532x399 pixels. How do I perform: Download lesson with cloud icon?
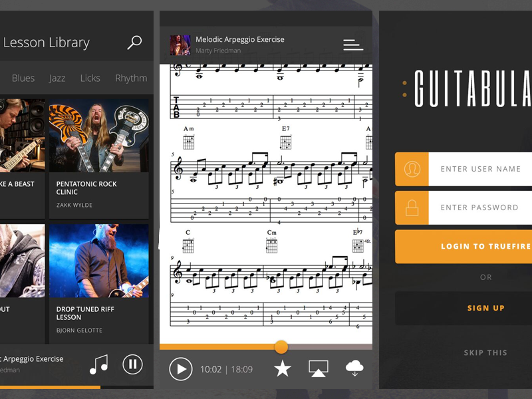click(354, 368)
